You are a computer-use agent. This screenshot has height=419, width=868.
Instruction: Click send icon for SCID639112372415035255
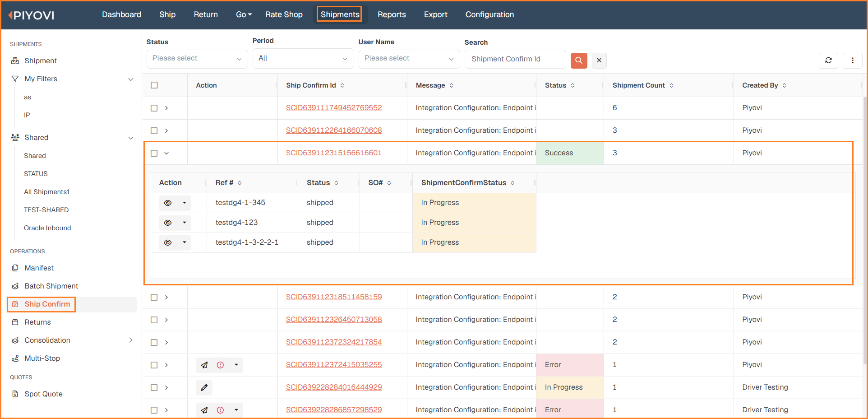(x=204, y=365)
